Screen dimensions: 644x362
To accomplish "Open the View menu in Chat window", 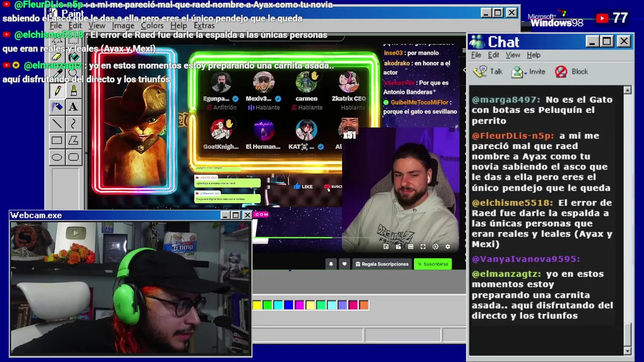I will [513, 55].
